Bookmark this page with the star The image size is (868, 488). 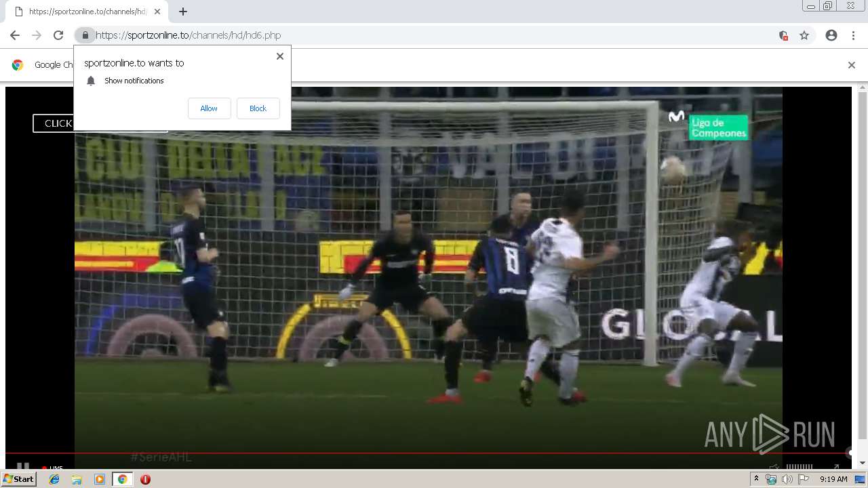pyautogui.click(x=804, y=35)
